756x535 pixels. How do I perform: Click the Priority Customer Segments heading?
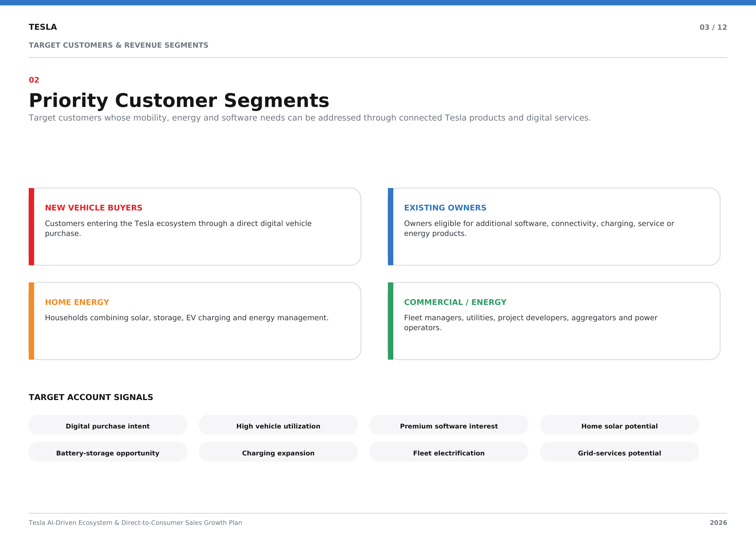coord(179,100)
